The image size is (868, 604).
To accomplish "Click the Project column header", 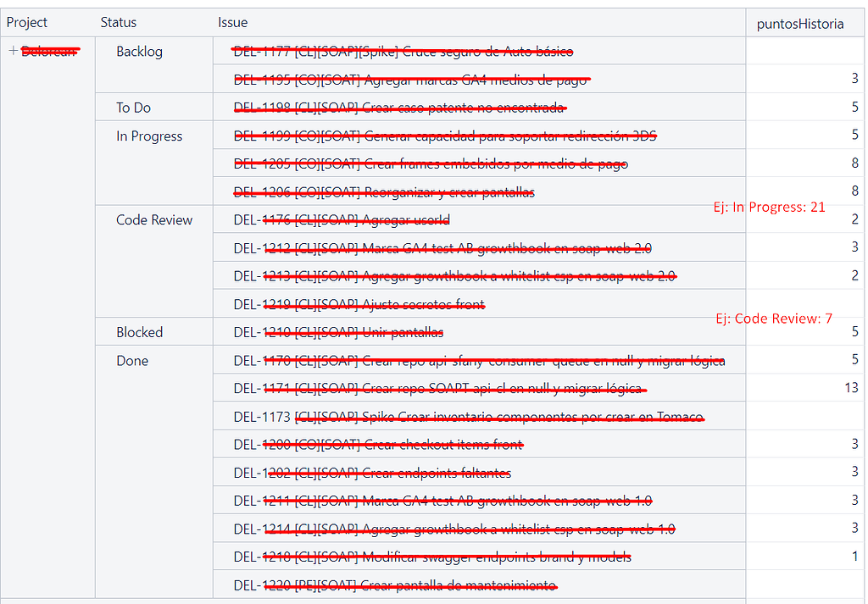I will coord(27,22).
